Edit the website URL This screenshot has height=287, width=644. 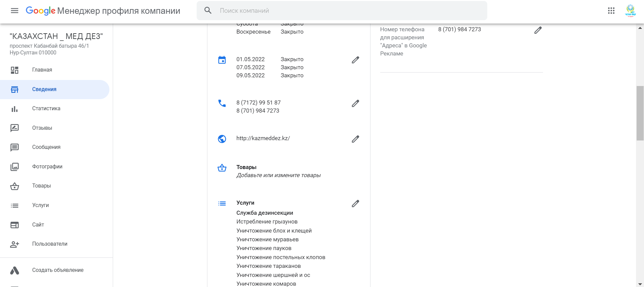pos(355,139)
